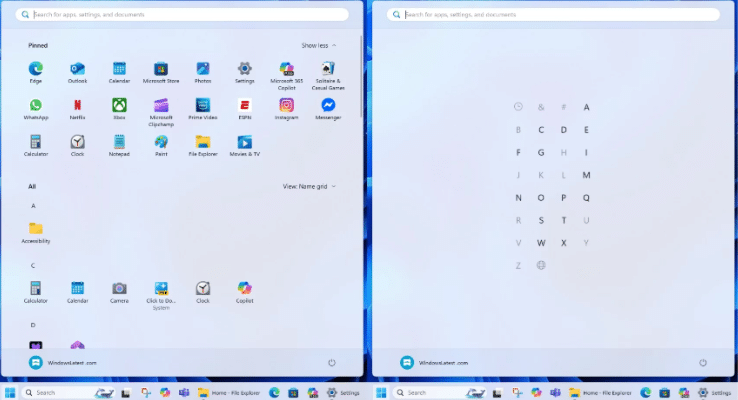The width and height of the screenshot is (738, 400).
Task: Open the ESPN app
Action: (x=245, y=109)
